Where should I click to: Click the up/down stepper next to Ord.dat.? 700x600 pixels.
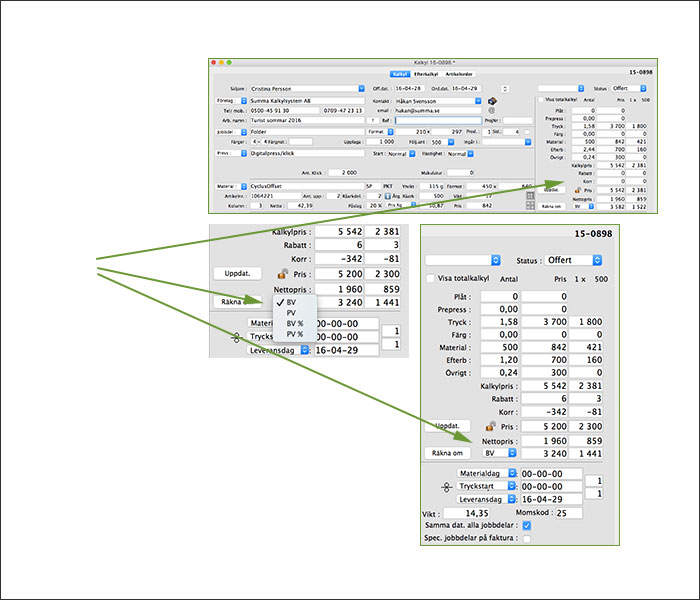tap(505, 89)
